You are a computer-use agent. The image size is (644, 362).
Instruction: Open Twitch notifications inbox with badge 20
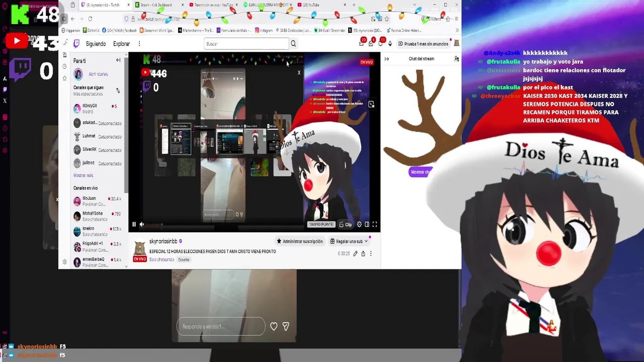coord(362,43)
